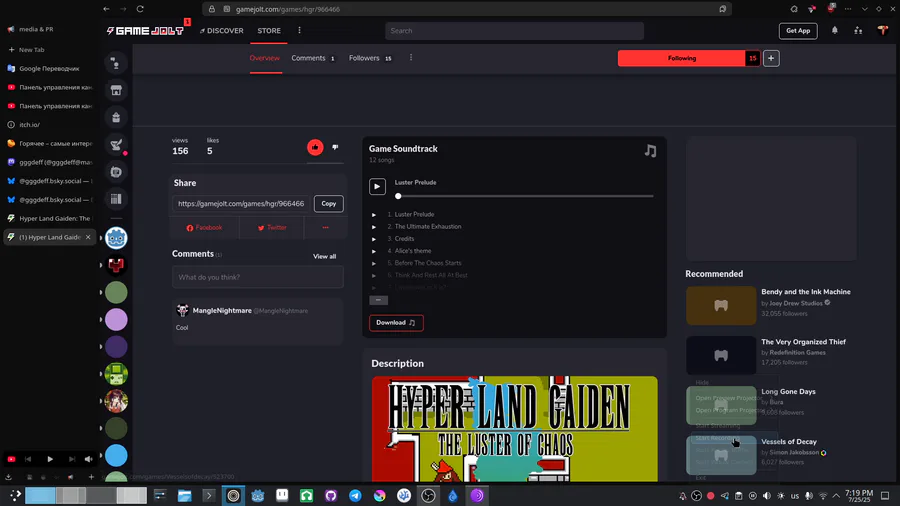This screenshot has width=900, height=506.
Task: Open the Bendy and the Ink Machine thumbnail
Action: pos(721,306)
